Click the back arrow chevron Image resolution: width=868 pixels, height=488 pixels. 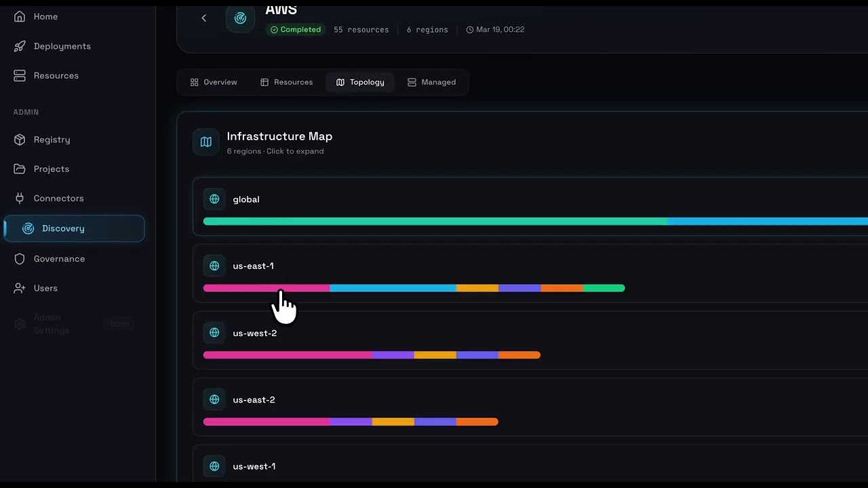point(203,18)
